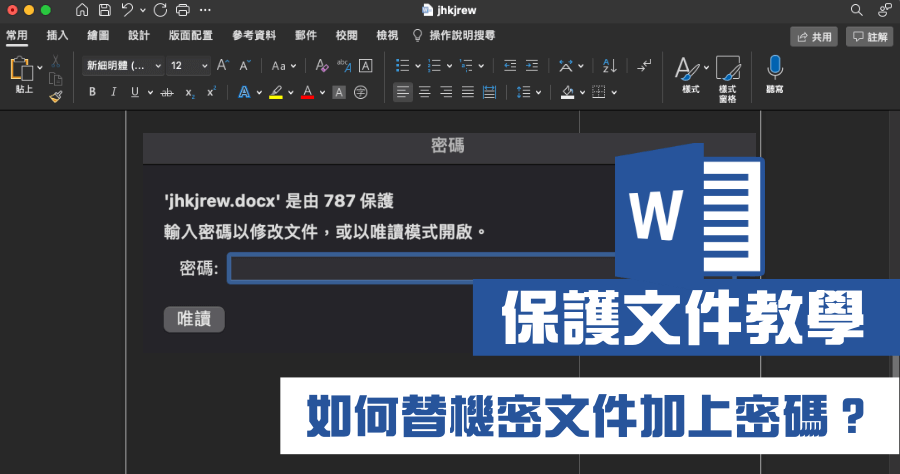This screenshot has height=474, width=900.
Task: Decrease font size with smaller A icon
Action: pos(245,65)
